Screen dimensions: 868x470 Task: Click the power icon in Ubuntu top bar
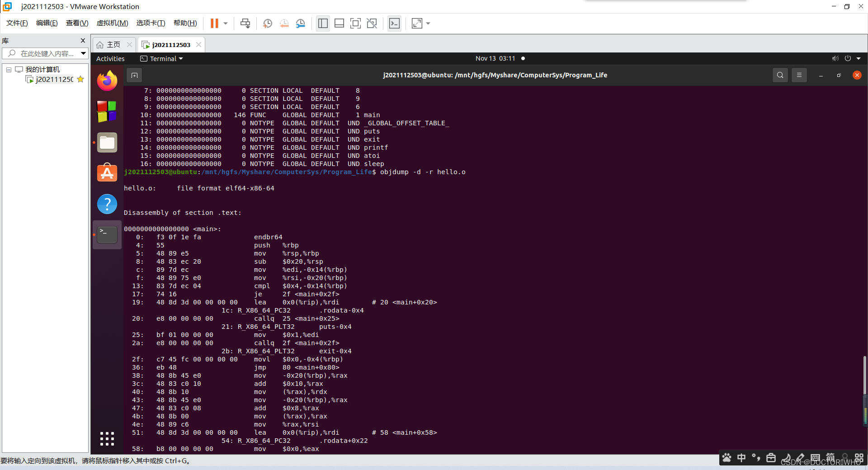848,58
